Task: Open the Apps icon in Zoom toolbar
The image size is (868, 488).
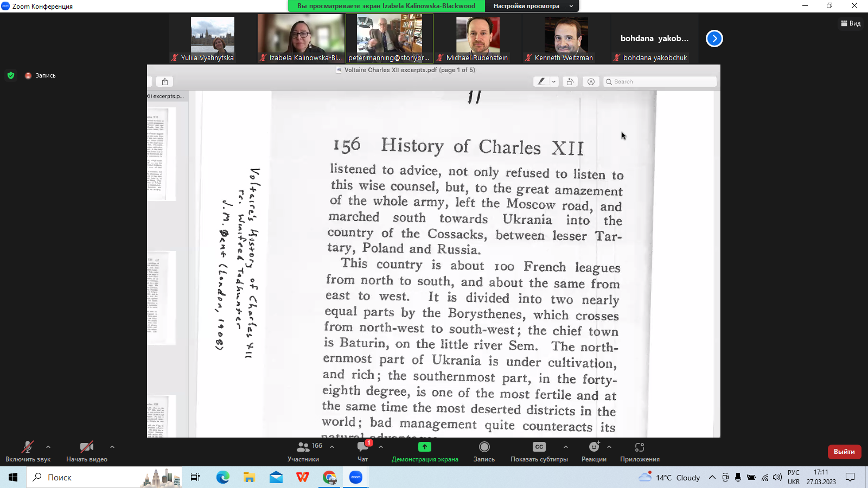Action: pyautogui.click(x=640, y=447)
